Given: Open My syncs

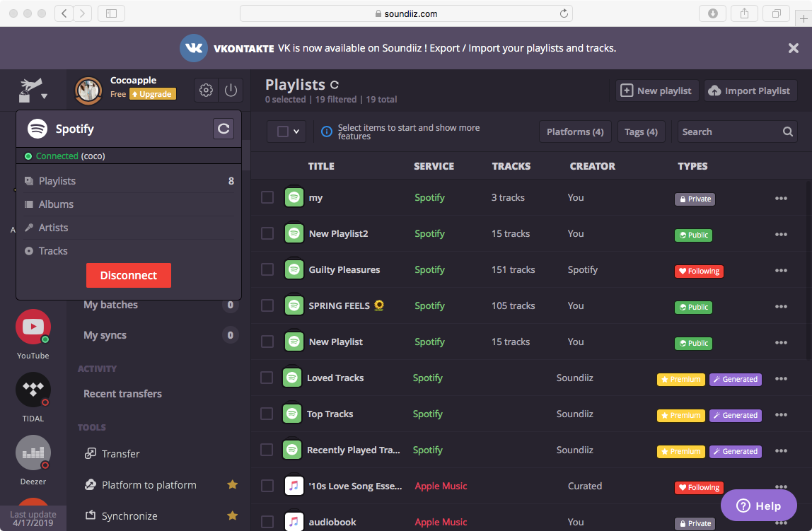Looking at the screenshot, I should tap(105, 335).
